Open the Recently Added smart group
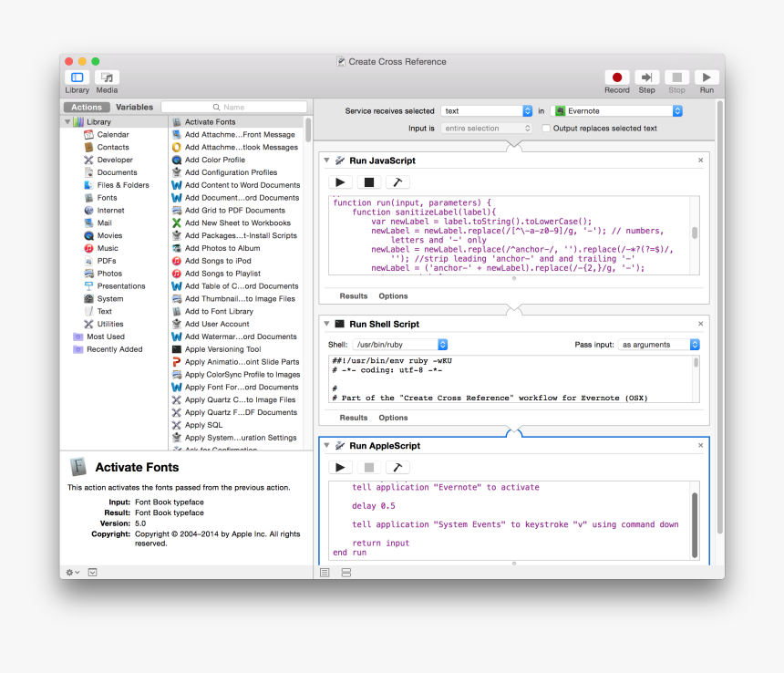This screenshot has width=784, height=673. click(x=115, y=349)
